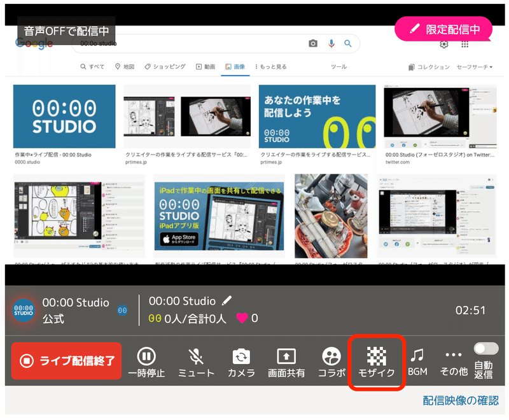Click the Google search magnifier icon
Viewport: 509px width, 420px height.
[348, 43]
